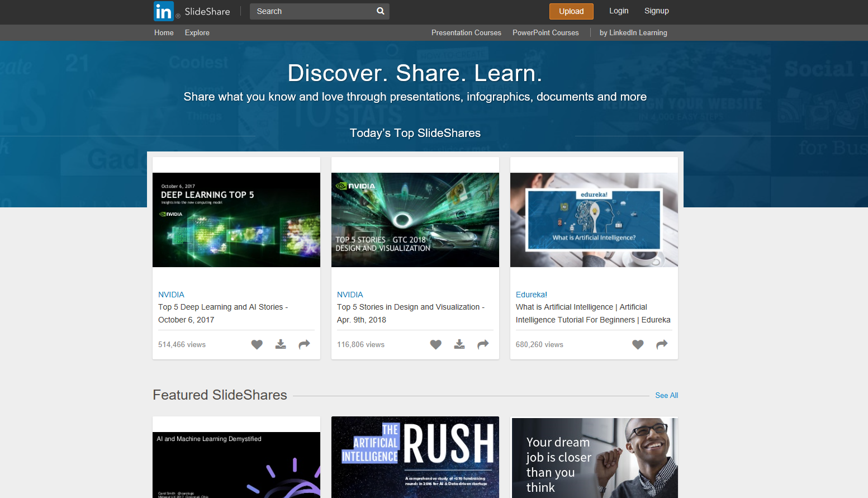868x498 pixels.
Task: Open title What is Artificial Intelligence tutorial
Action: (593, 314)
